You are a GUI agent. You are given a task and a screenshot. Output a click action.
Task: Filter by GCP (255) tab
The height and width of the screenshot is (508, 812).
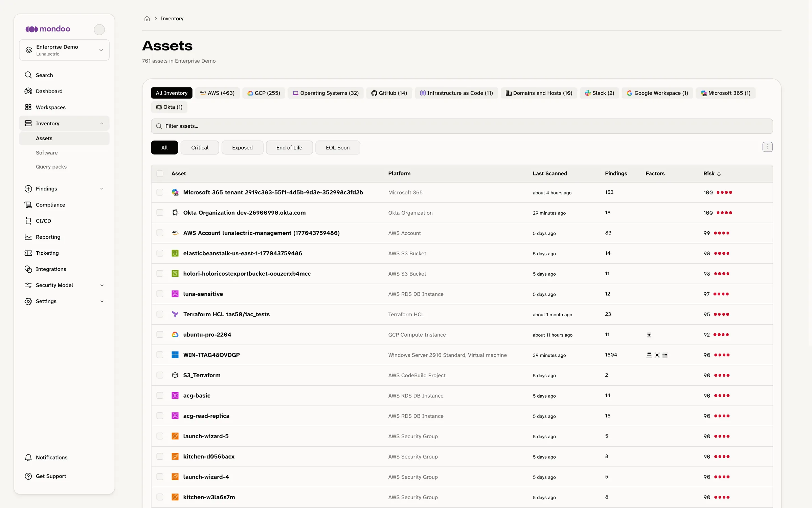(264, 93)
